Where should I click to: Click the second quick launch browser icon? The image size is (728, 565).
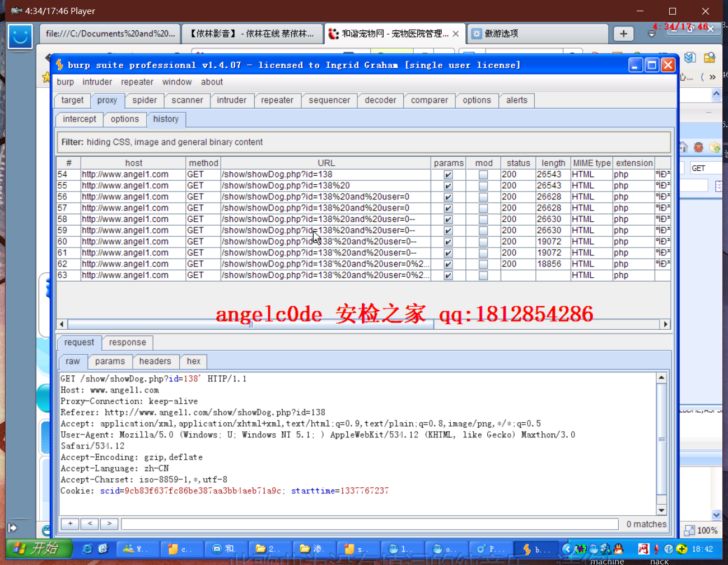[103, 549]
